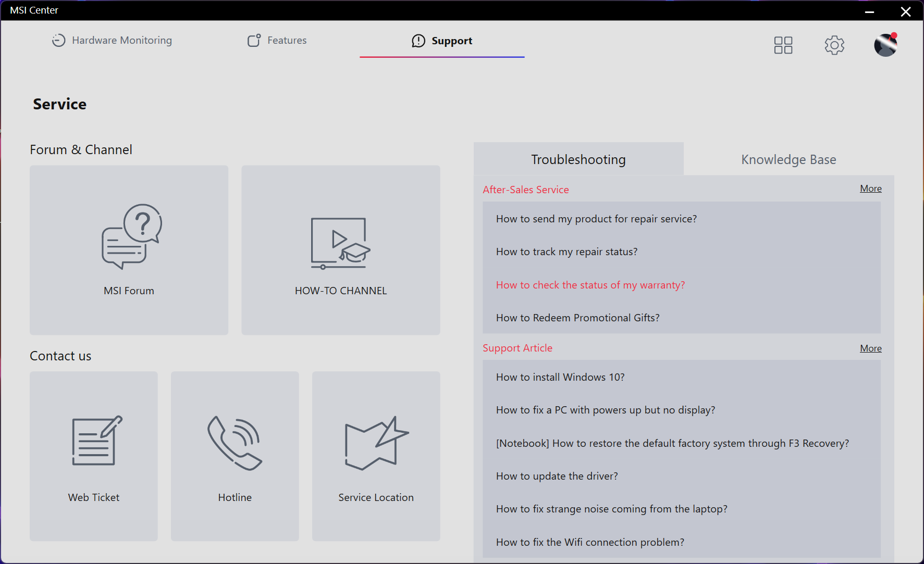The image size is (924, 564).
Task: Open More link for After-Sales Service
Action: coord(871,189)
